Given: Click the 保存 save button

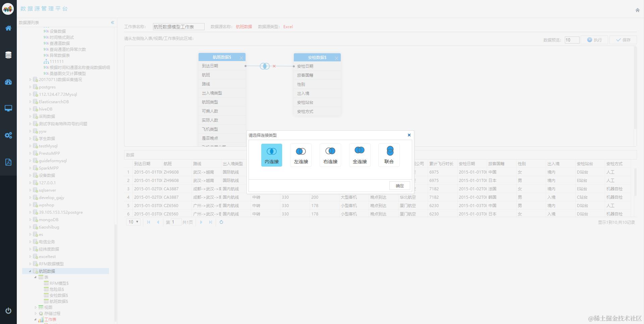Looking at the screenshot, I should pos(623,40).
